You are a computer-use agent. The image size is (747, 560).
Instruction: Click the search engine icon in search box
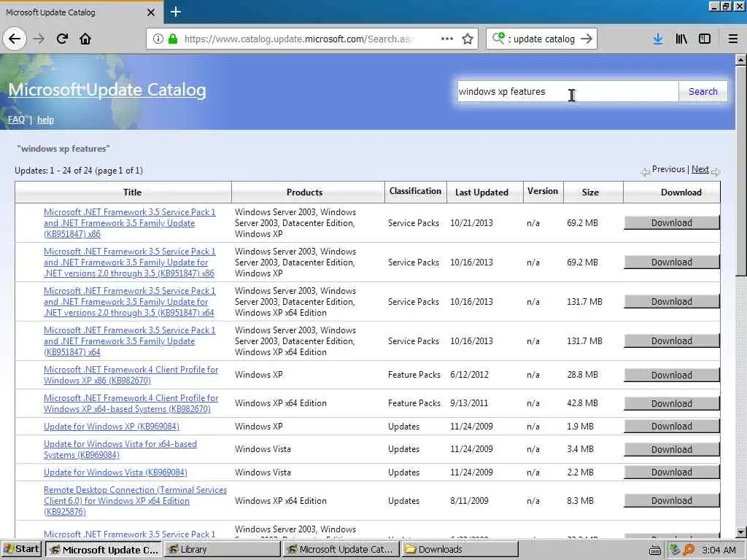click(498, 38)
